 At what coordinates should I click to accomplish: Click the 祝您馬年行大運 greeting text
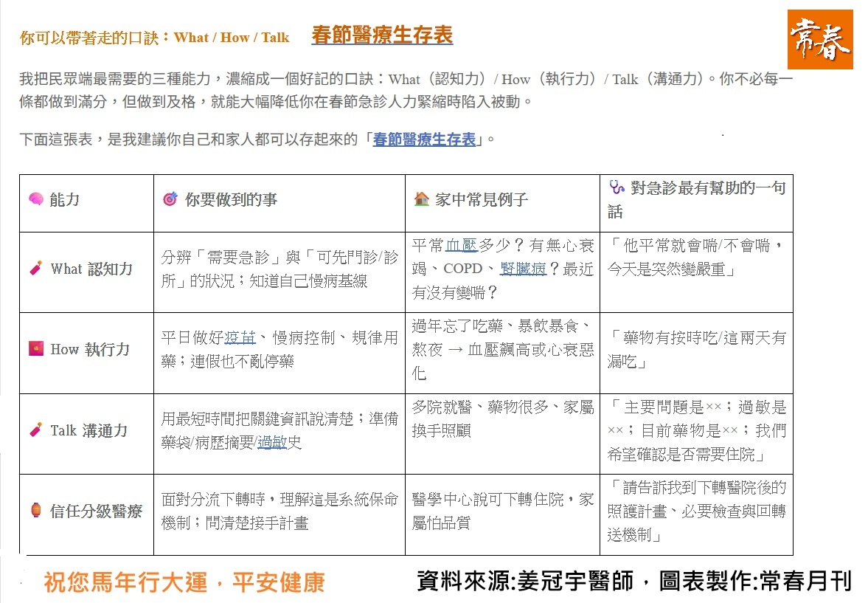click(184, 582)
